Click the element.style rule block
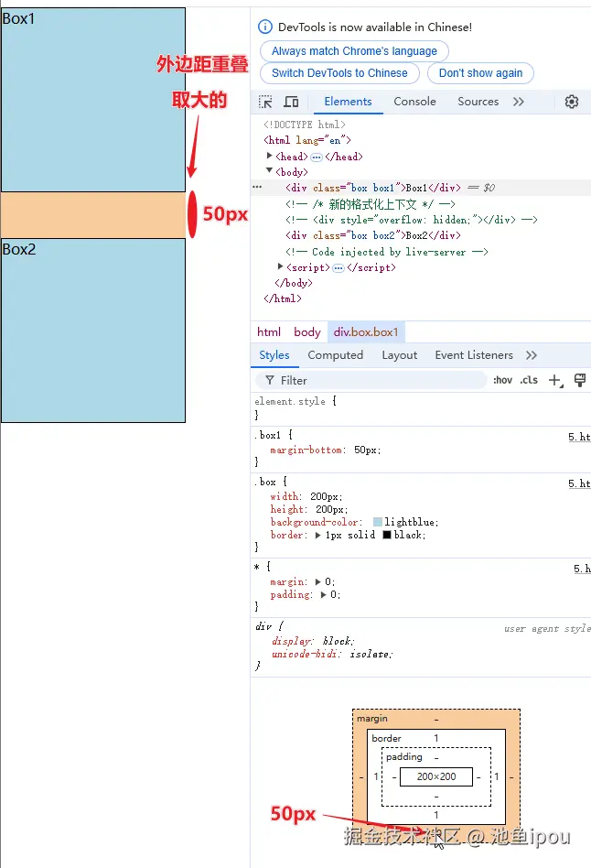The width and height of the screenshot is (591, 868). tap(421, 408)
